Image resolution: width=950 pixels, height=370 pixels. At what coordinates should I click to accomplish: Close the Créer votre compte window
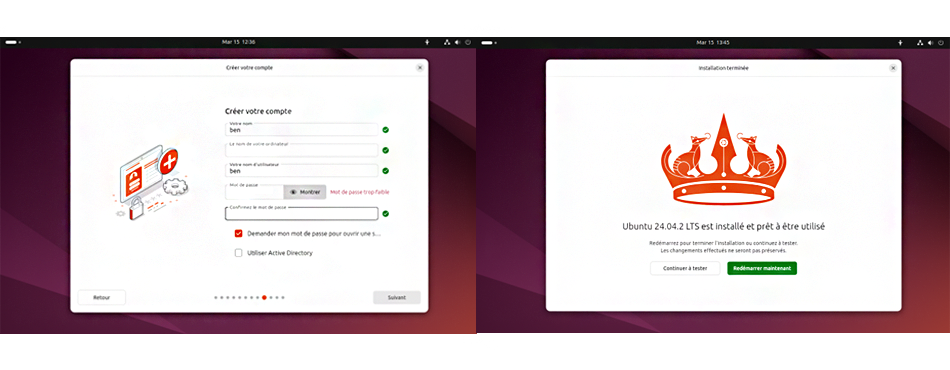point(420,68)
